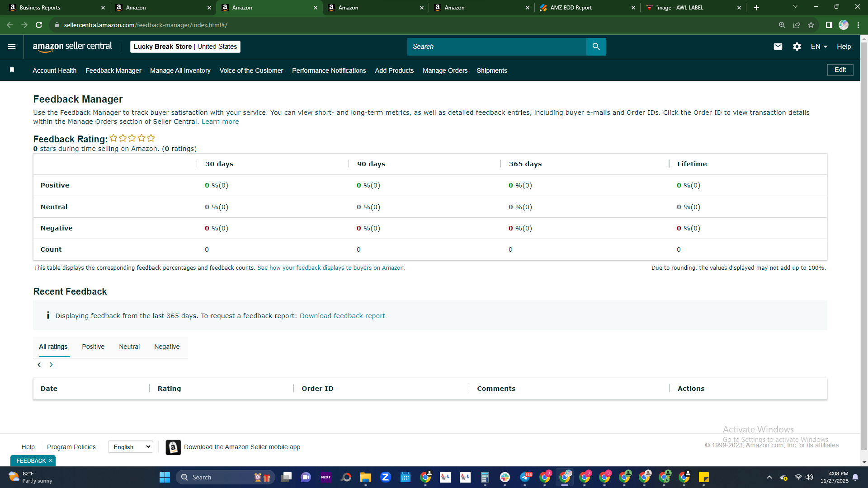
Task: Go to Add Products page
Action: pos(394,70)
